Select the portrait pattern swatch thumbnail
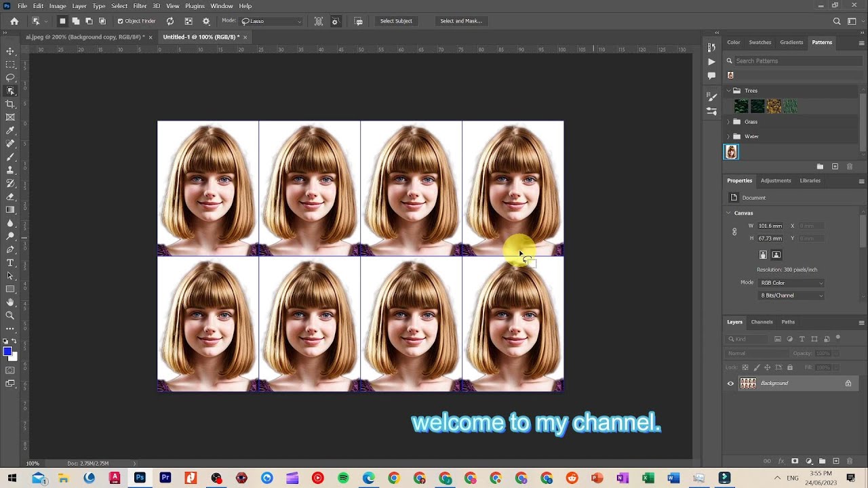Image resolution: width=868 pixels, height=488 pixels. (x=731, y=152)
